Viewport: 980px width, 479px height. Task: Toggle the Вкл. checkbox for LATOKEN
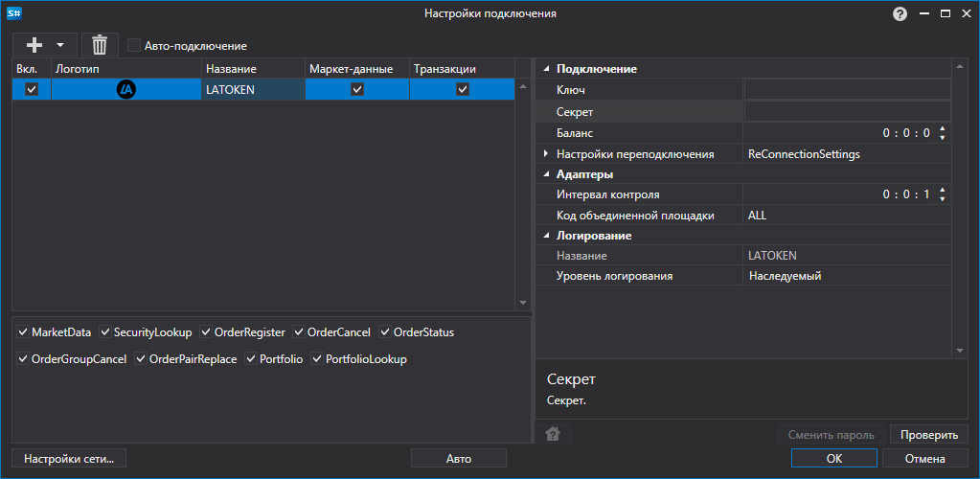coord(32,89)
